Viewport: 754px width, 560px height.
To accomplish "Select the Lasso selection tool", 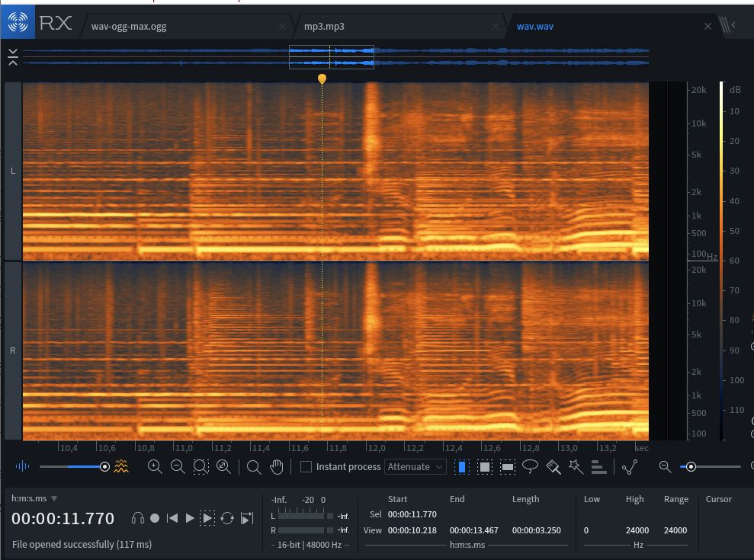I will point(531,467).
